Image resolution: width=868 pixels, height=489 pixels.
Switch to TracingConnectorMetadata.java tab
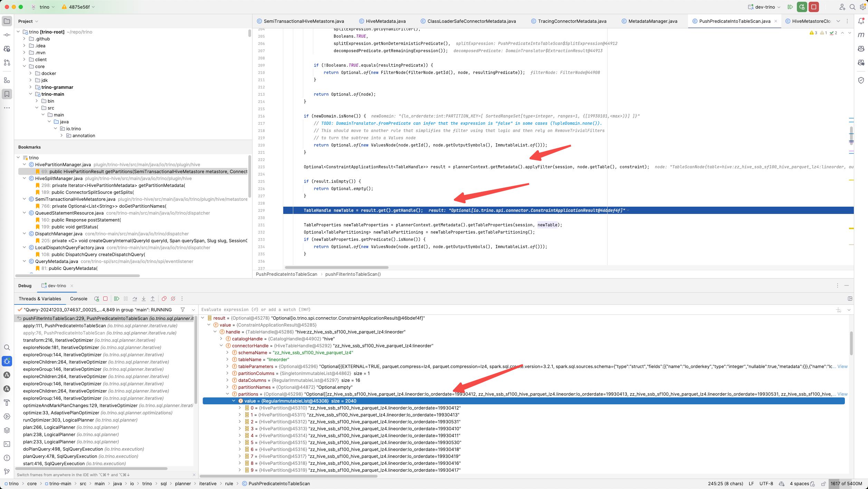click(569, 21)
